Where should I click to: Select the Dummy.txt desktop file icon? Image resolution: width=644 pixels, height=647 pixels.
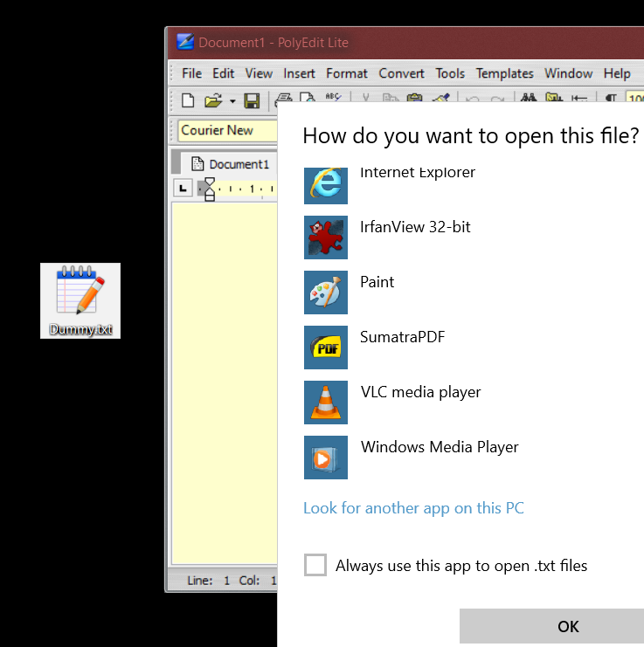[x=80, y=301]
